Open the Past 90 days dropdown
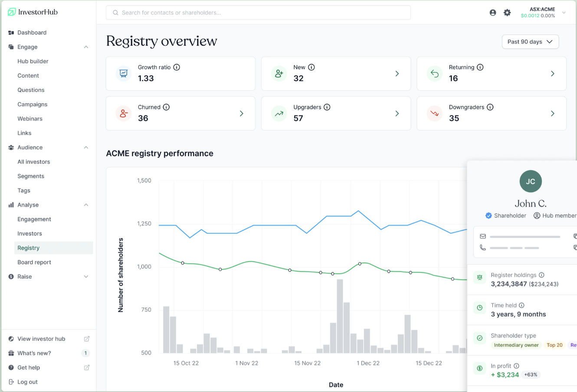577x392 pixels. tap(530, 42)
